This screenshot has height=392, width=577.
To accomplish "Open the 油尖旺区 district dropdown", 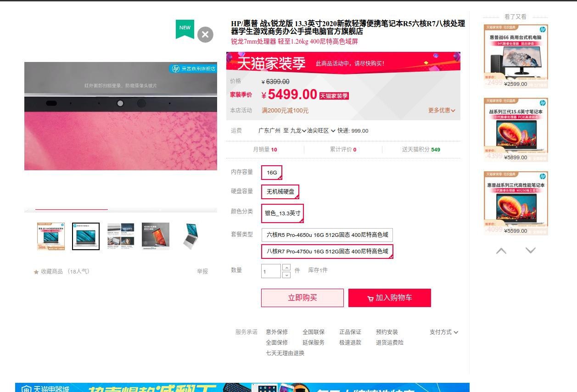I will [x=321, y=131].
